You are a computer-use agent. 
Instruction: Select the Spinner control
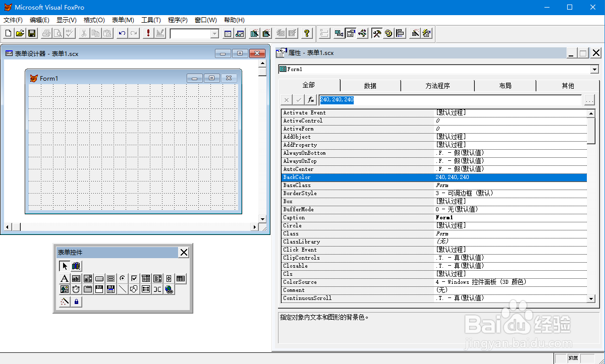coord(169,278)
